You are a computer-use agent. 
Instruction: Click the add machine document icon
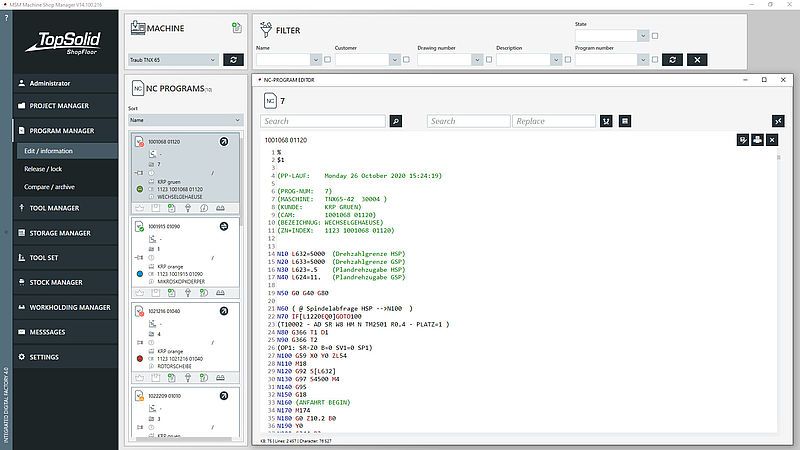click(236, 27)
